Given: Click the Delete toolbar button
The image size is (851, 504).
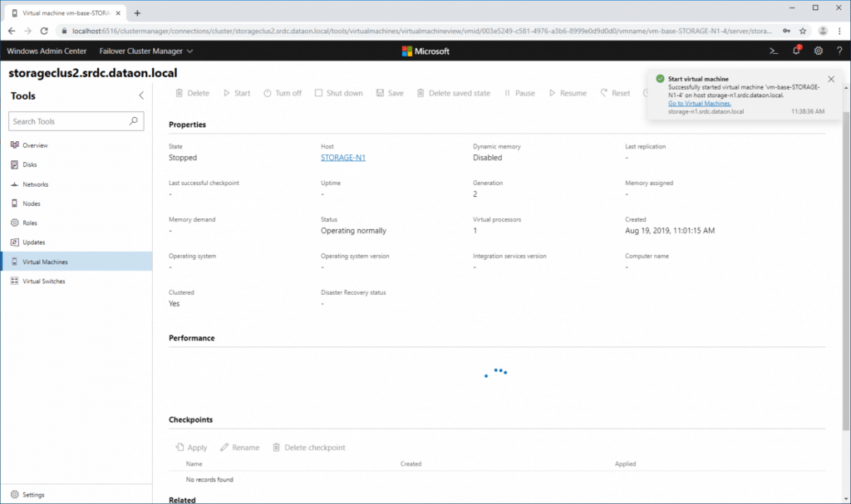Looking at the screenshot, I should pos(192,93).
